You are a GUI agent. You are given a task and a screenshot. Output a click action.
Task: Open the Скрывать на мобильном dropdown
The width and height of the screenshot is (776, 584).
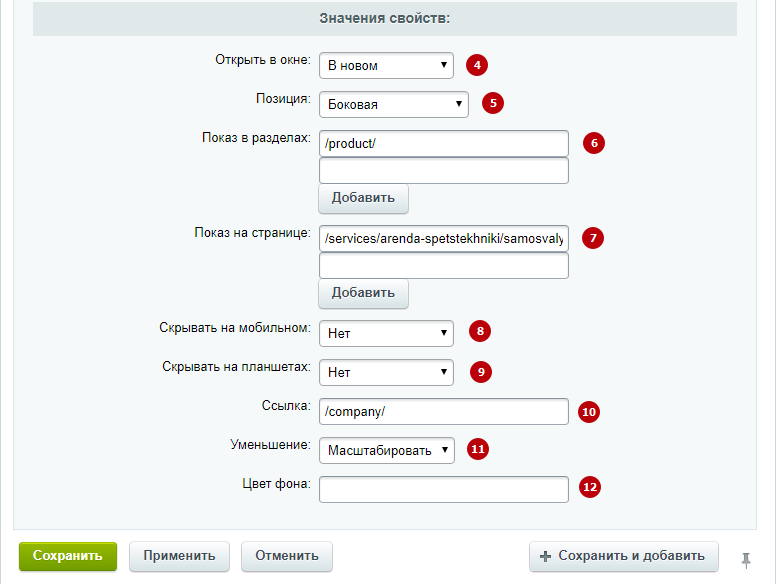tap(387, 334)
